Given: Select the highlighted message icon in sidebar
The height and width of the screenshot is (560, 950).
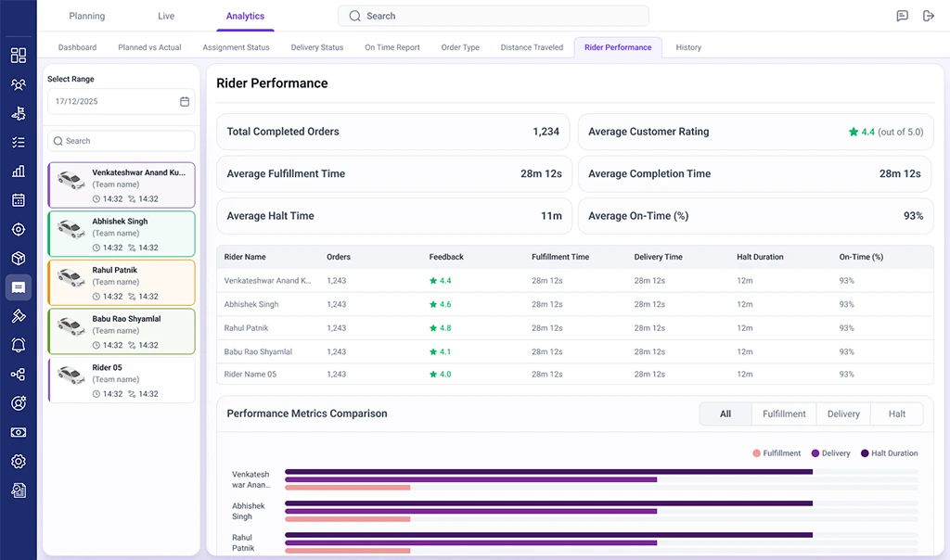Looking at the screenshot, I should click(x=19, y=287).
